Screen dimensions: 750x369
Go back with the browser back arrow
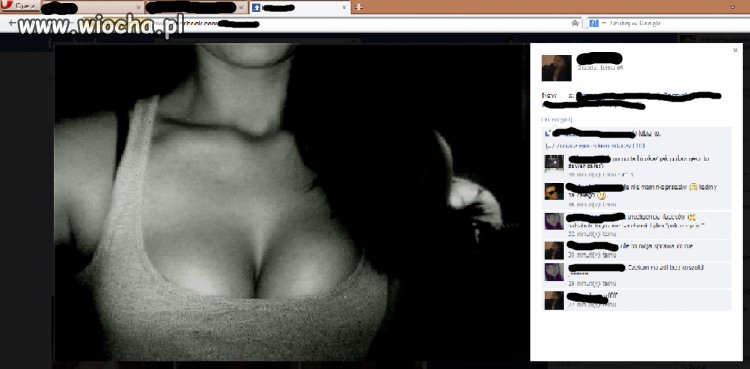click(x=12, y=23)
